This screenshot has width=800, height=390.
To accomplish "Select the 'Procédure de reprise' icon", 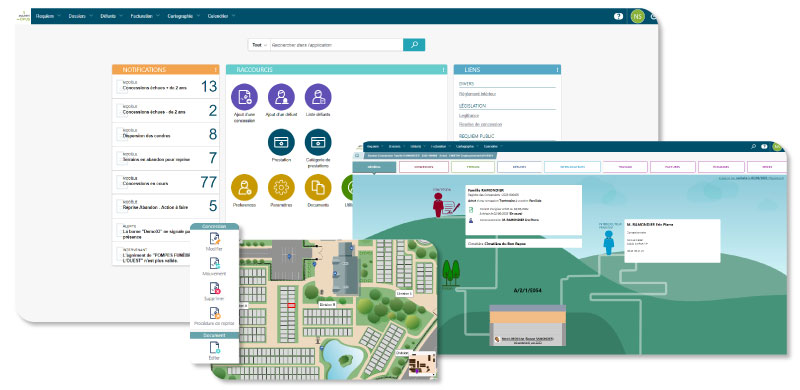I will [215, 313].
